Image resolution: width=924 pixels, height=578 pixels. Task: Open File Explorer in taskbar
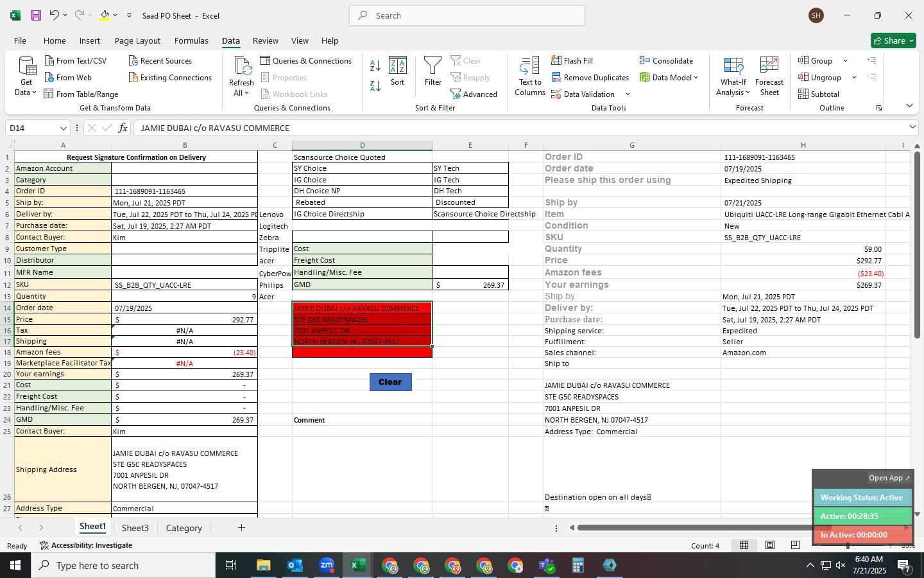[x=264, y=565]
